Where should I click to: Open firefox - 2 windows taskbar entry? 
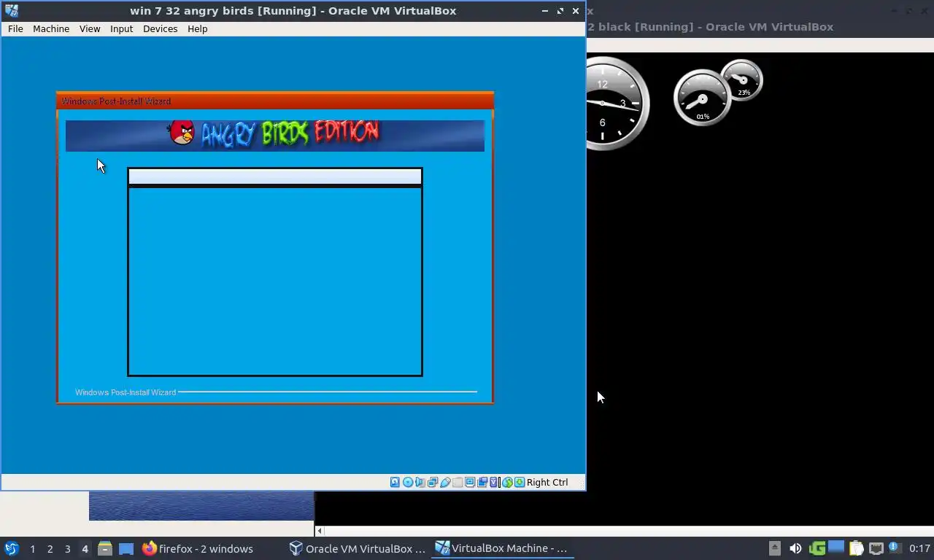pyautogui.click(x=198, y=548)
